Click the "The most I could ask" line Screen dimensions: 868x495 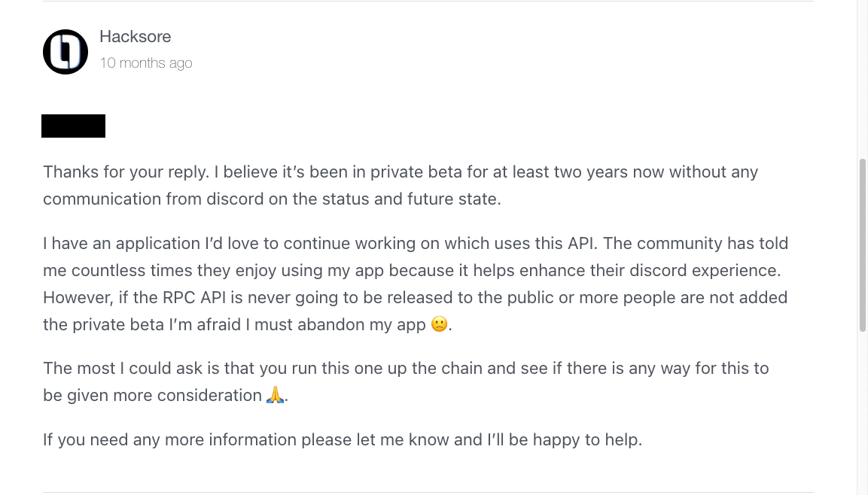click(x=406, y=369)
